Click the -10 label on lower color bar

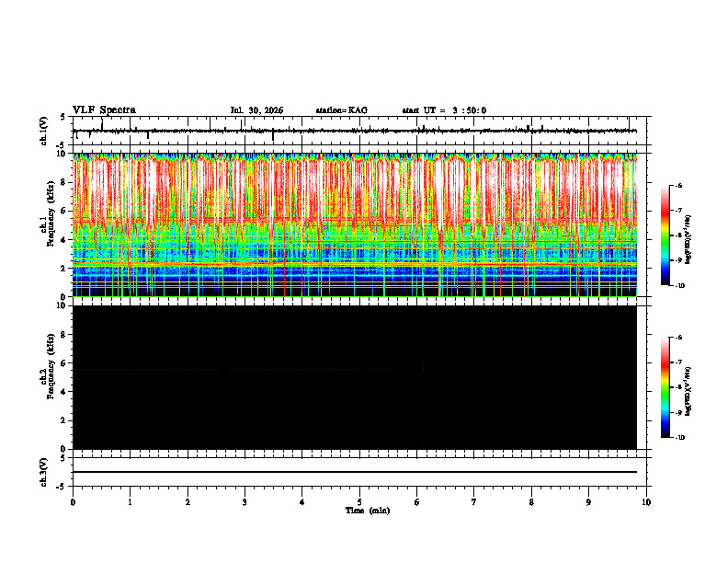coord(678,438)
